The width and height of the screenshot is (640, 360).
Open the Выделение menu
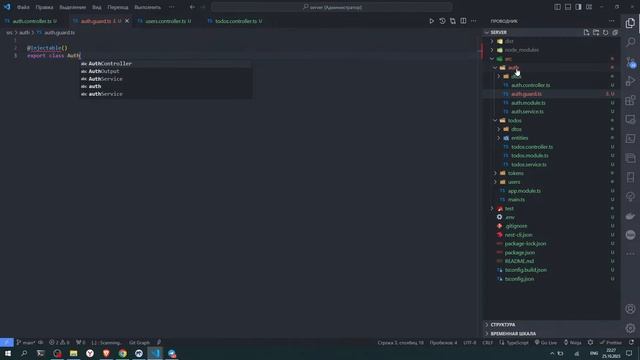tap(73, 7)
